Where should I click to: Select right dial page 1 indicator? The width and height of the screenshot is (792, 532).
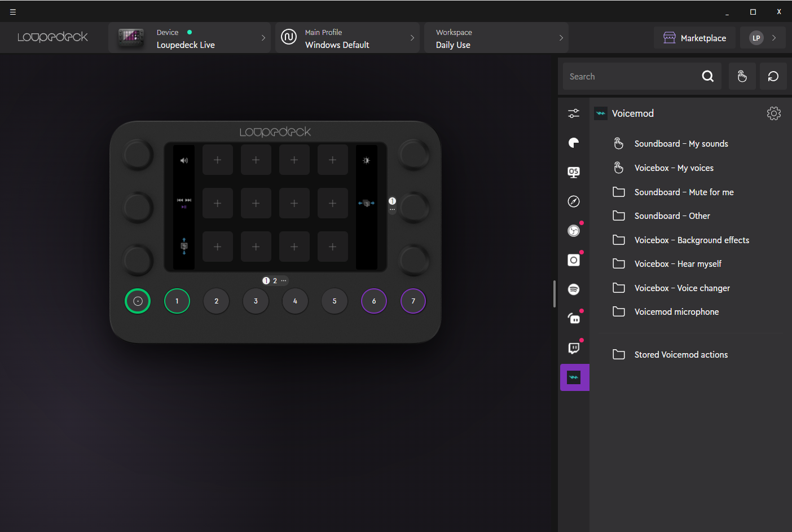pos(392,201)
